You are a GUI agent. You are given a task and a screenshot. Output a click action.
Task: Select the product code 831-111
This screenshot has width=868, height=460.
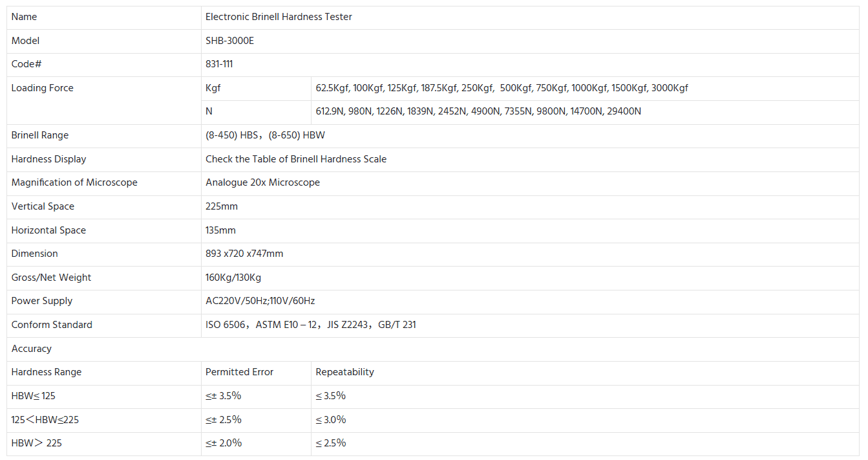(219, 64)
